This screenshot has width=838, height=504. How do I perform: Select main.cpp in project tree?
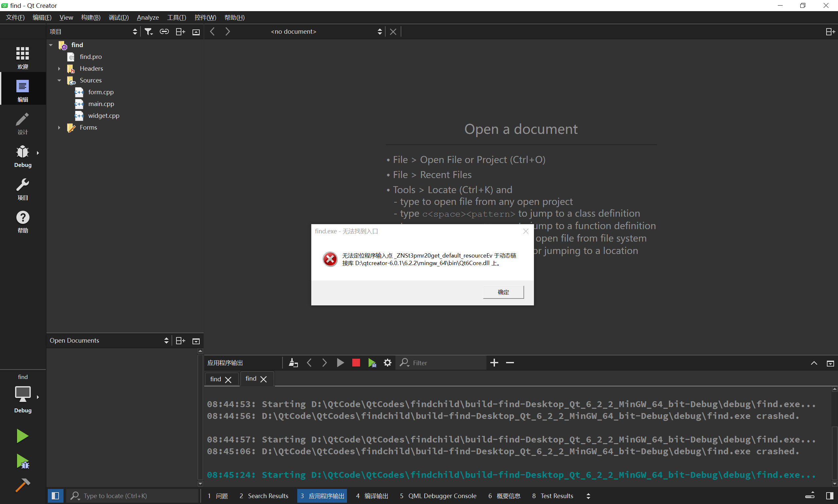pos(101,104)
